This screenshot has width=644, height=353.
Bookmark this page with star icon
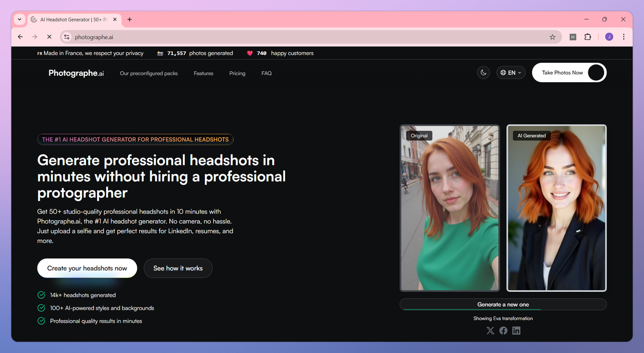click(552, 37)
